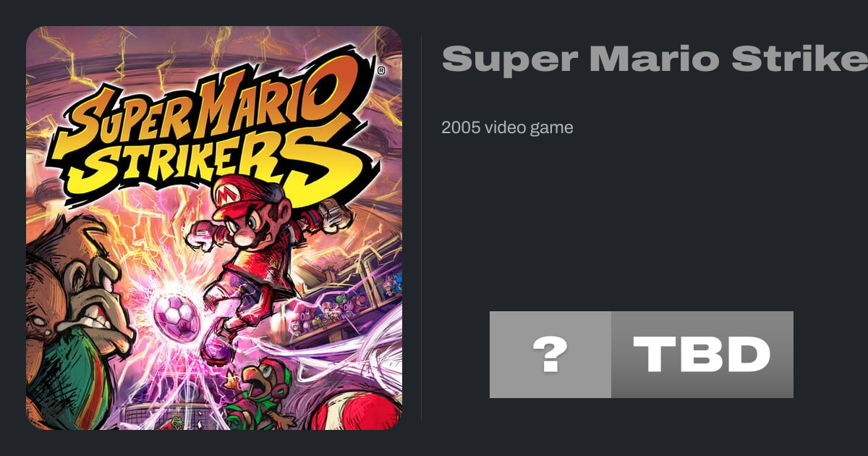Click the '2005 video game' subtitle text

[x=507, y=127]
